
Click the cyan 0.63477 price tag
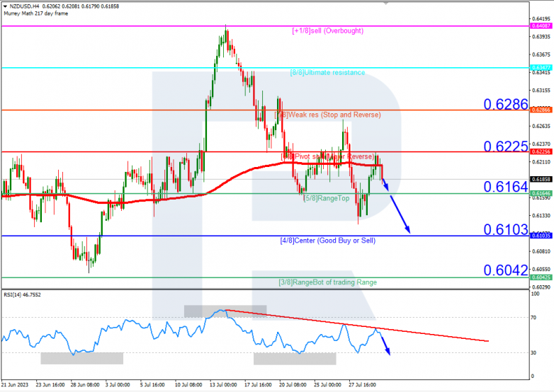coord(541,67)
